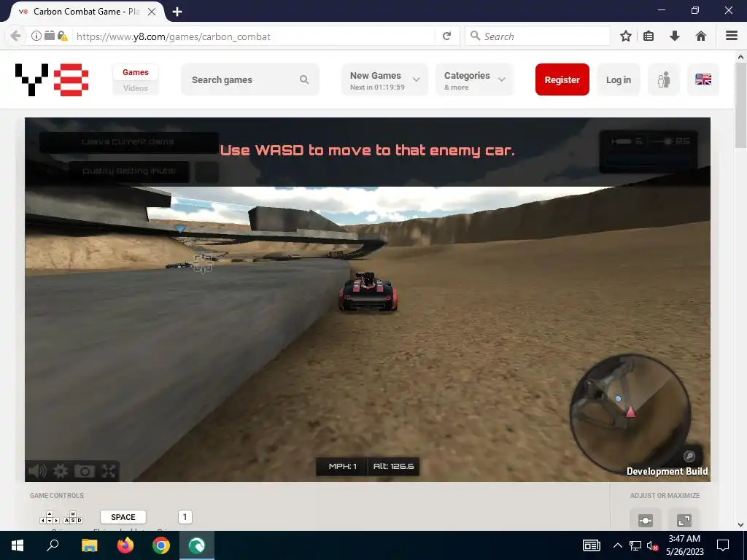Click the Alt: 126.6 altitude readout

(x=393, y=466)
